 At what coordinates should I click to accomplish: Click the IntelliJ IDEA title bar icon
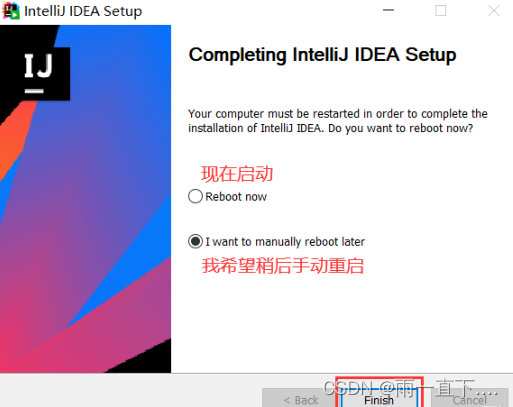click(x=11, y=11)
